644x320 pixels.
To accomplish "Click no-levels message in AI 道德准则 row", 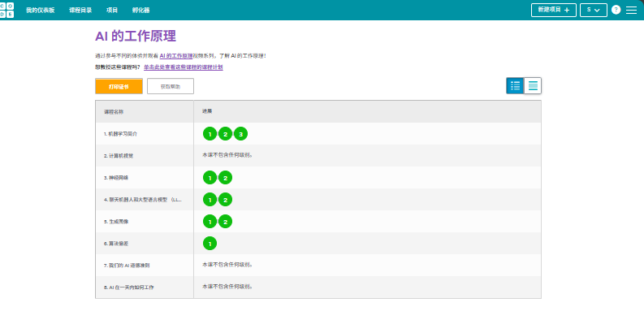I will coord(227,265).
